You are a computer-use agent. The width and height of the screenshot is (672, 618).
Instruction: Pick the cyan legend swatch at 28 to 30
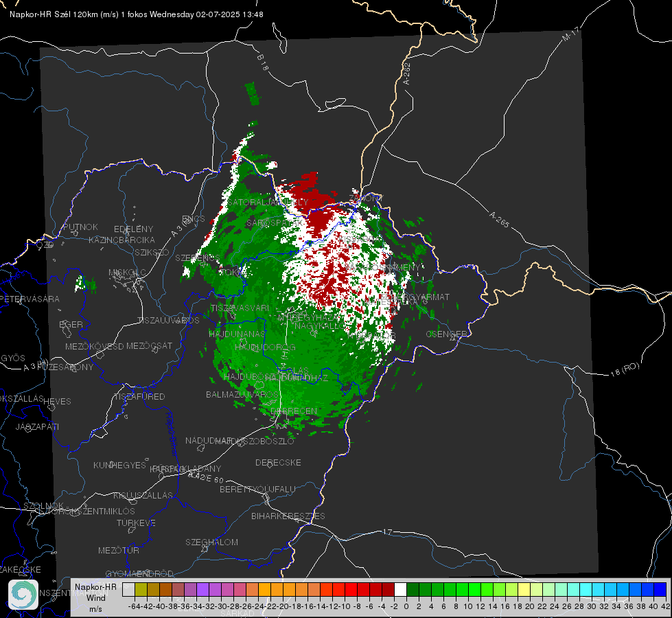tap(586, 590)
